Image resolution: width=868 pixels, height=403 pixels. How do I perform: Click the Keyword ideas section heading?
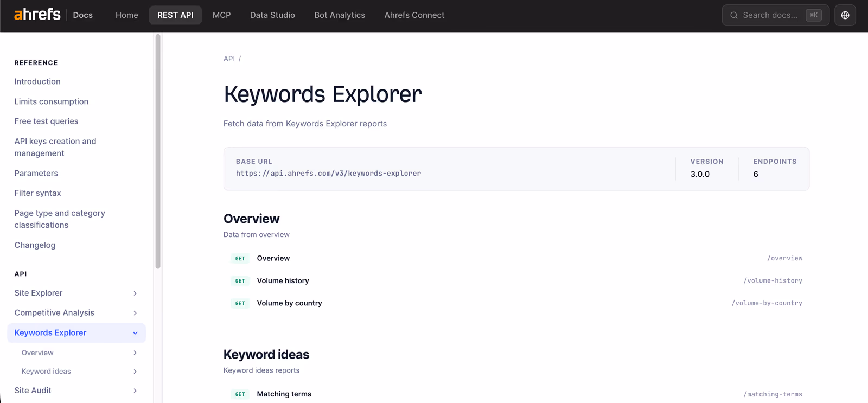266,355
